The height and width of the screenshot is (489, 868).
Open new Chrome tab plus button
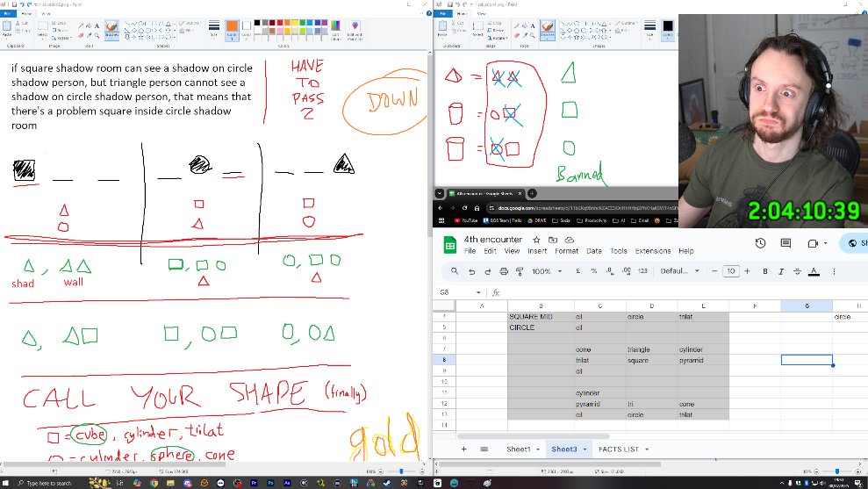[x=532, y=193]
